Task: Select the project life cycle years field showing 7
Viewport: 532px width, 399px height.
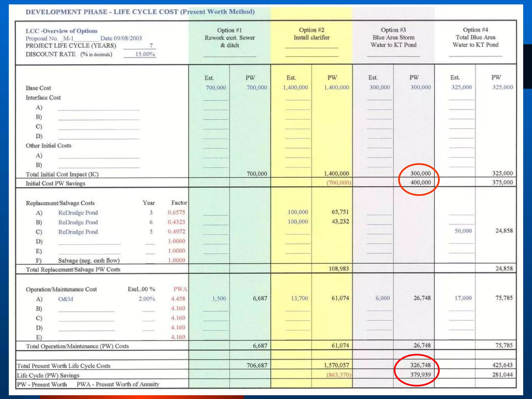Action: [x=151, y=45]
